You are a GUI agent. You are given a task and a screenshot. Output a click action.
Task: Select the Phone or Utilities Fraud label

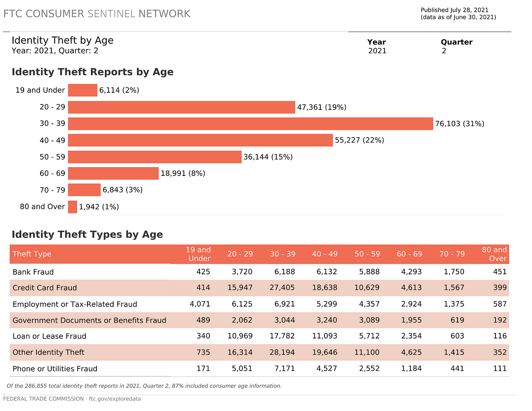[x=55, y=369]
